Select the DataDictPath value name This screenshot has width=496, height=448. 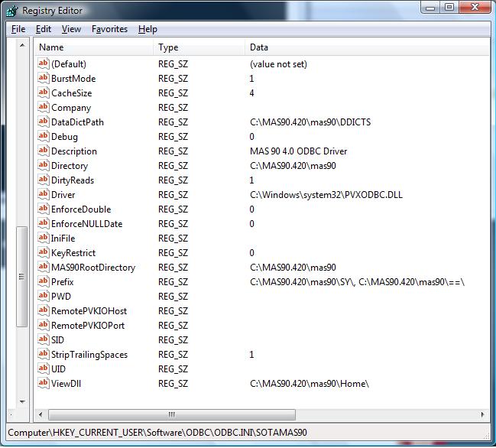(x=77, y=122)
